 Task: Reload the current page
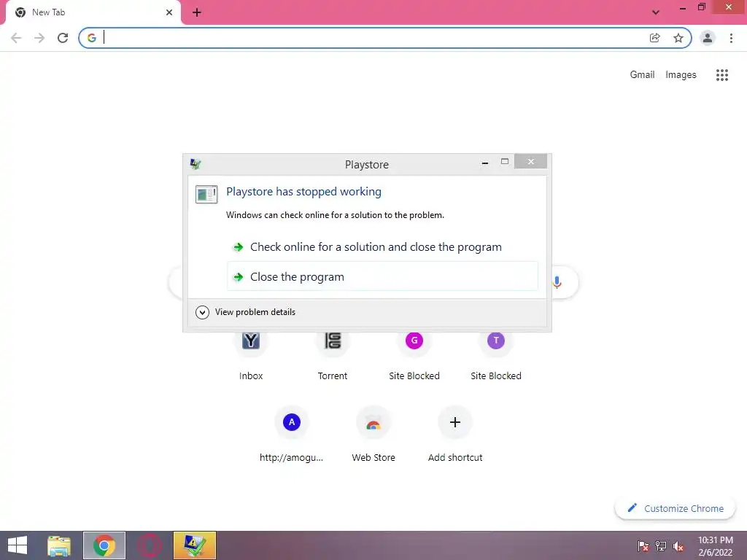[63, 38]
